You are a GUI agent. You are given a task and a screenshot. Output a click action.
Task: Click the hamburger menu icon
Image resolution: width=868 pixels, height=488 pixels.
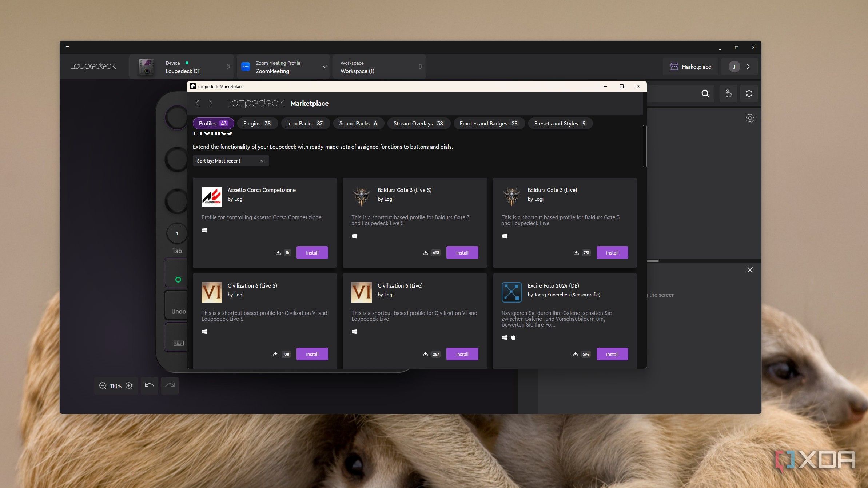click(x=67, y=48)
